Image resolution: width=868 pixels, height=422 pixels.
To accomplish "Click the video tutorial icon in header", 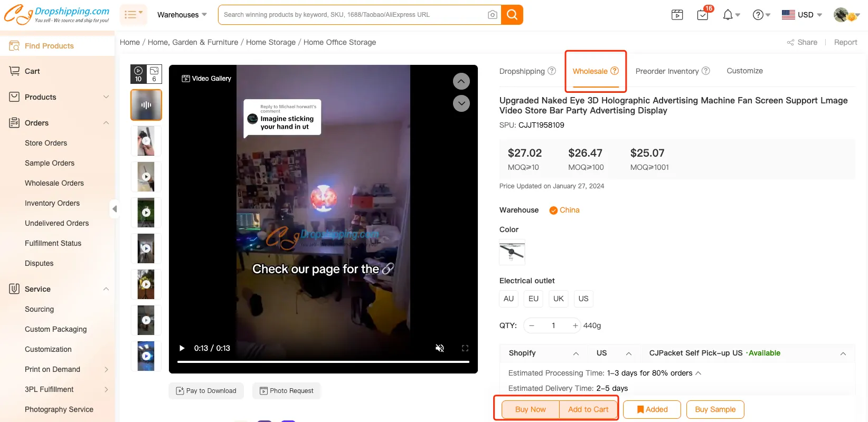I will pyautogui.click(x=677, y=15).
